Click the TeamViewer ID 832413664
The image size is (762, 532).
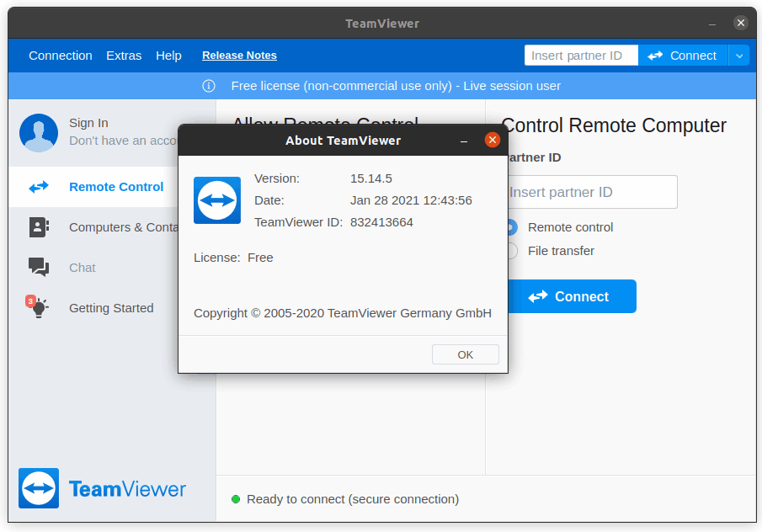[x=381, y=222]
